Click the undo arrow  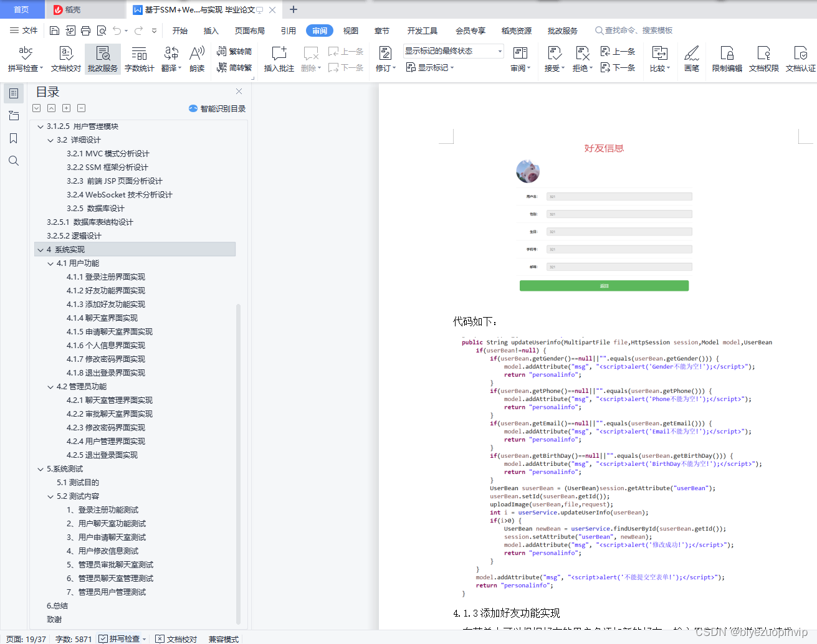pyautogui.click(x=117, y=31)
